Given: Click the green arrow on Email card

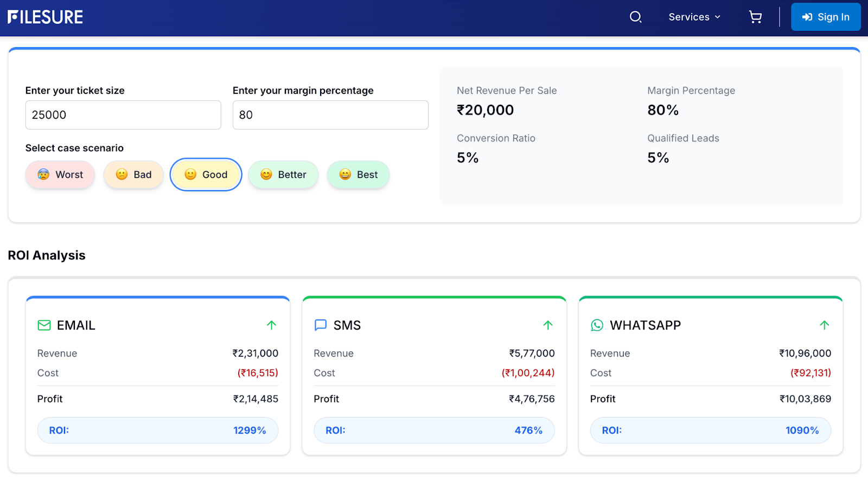Looking at the screenshot, I should 271,325.
